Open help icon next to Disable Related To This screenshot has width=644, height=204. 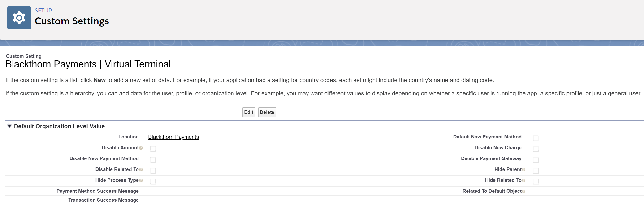(x=141, y=170)
